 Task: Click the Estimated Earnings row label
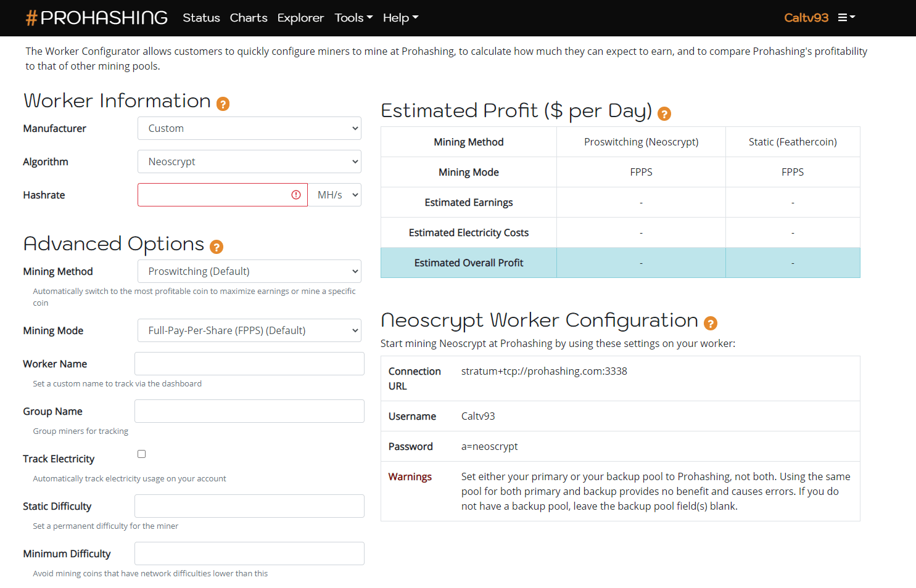469,202
